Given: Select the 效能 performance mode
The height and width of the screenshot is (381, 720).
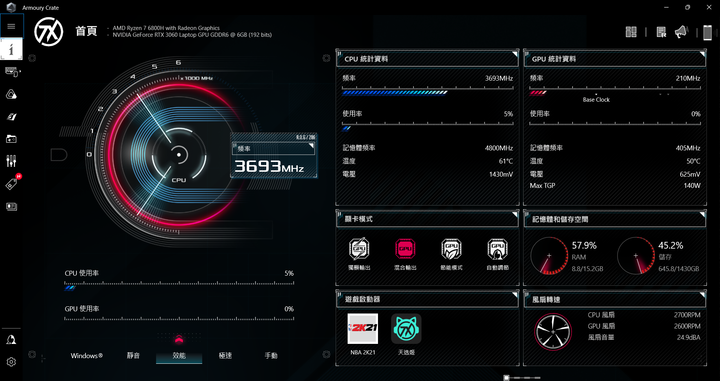Looking at the screenshot, I should click(179, 356).
